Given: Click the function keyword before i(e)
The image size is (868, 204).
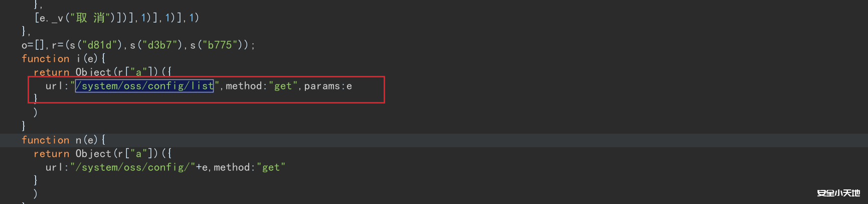Looking at the screenshot, I should pos(45,59).
